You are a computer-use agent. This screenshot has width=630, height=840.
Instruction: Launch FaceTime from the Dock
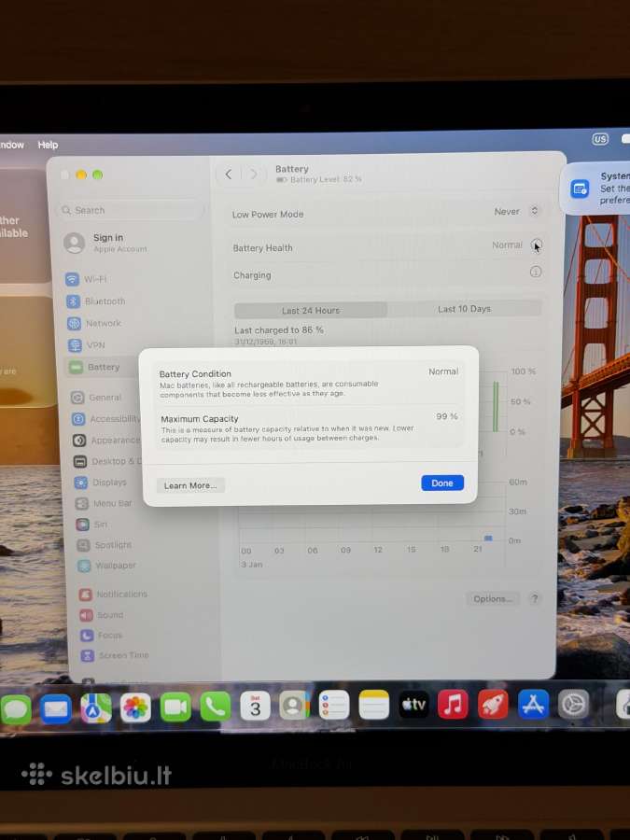click(x=175, y=707)
